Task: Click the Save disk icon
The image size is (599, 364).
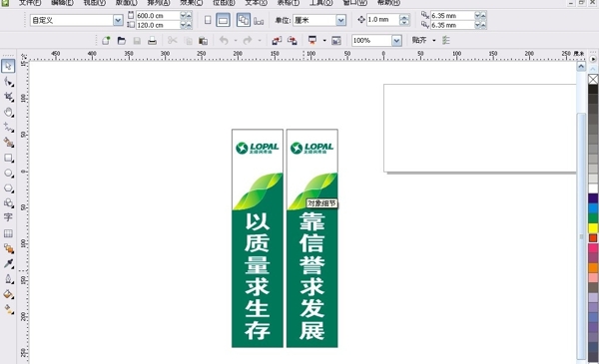Action: 137,41
